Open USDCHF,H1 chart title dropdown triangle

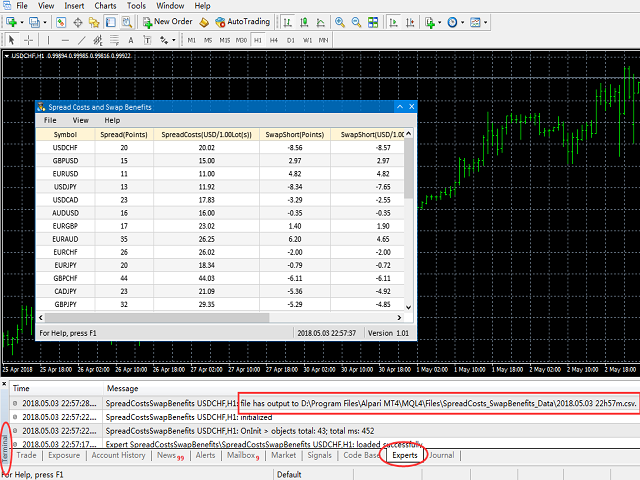click(x=7, y=56)
